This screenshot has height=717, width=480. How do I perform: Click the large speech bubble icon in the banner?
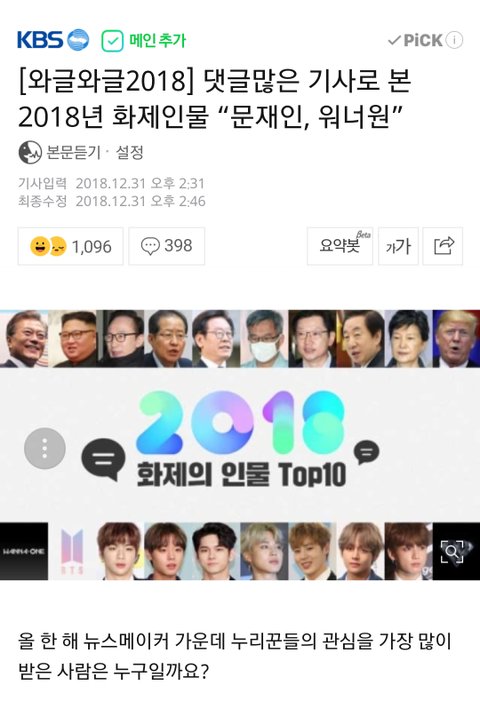[x=103, y=459]
